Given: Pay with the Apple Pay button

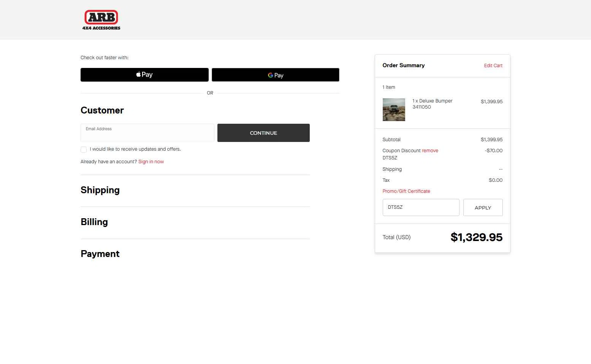Looking at the screenshot, I should point(144,75).
